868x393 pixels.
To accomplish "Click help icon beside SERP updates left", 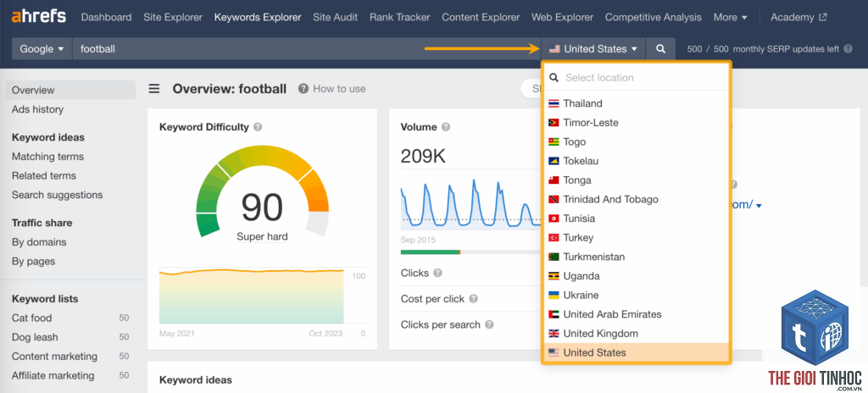I will pyautogui.click(x=848, y=49).
